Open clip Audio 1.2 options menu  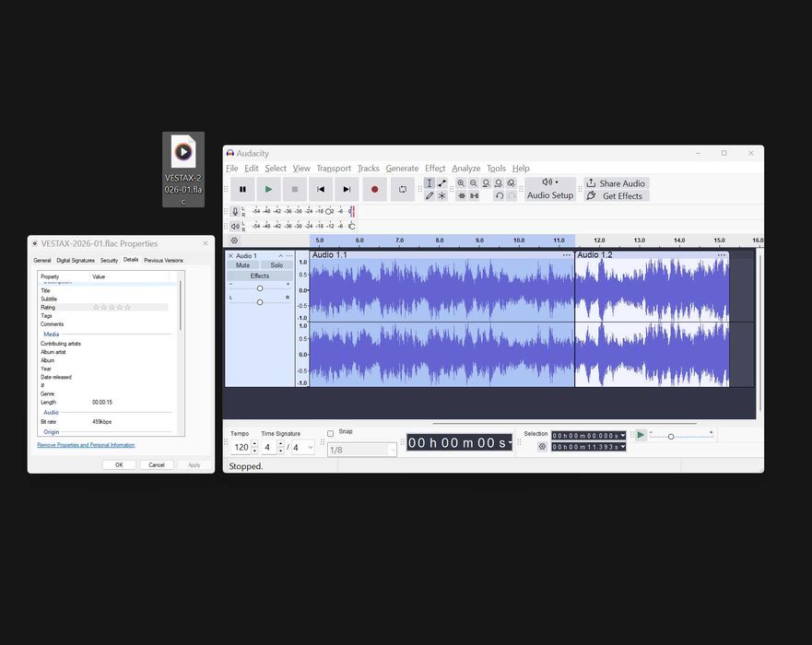point(722,255)
